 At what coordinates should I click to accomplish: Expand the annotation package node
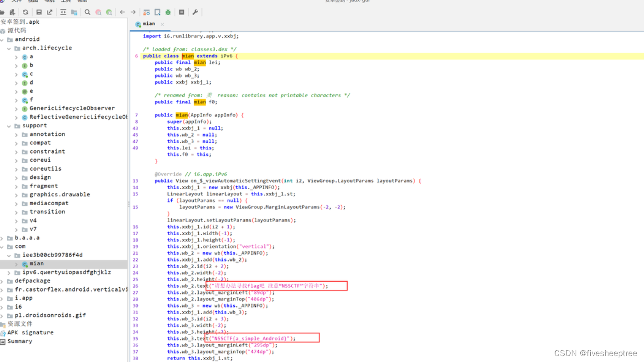coord(16,134)
